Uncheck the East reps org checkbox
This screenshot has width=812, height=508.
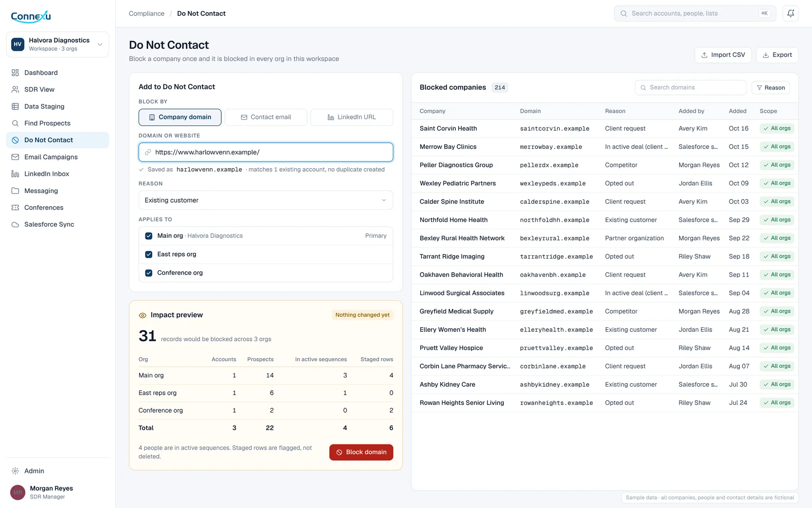tap(149, 255)
